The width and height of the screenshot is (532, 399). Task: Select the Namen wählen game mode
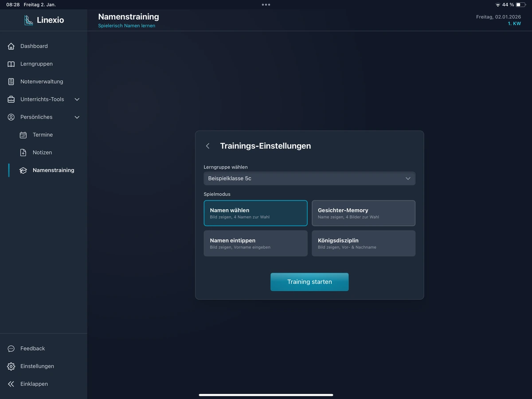[x=255, y=213]
